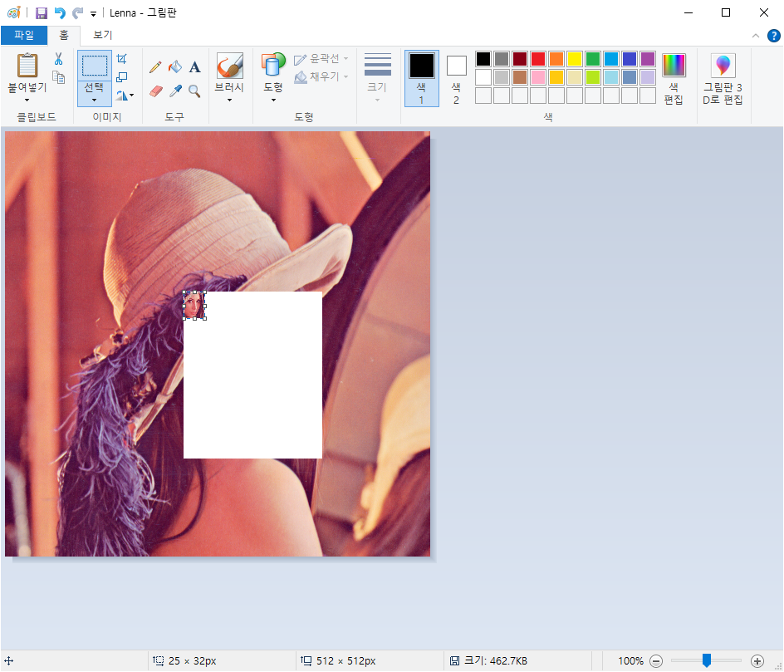Select 색 1 foreground color box
784x672 pixels.
pyautogui.click(x=422, y=78)
